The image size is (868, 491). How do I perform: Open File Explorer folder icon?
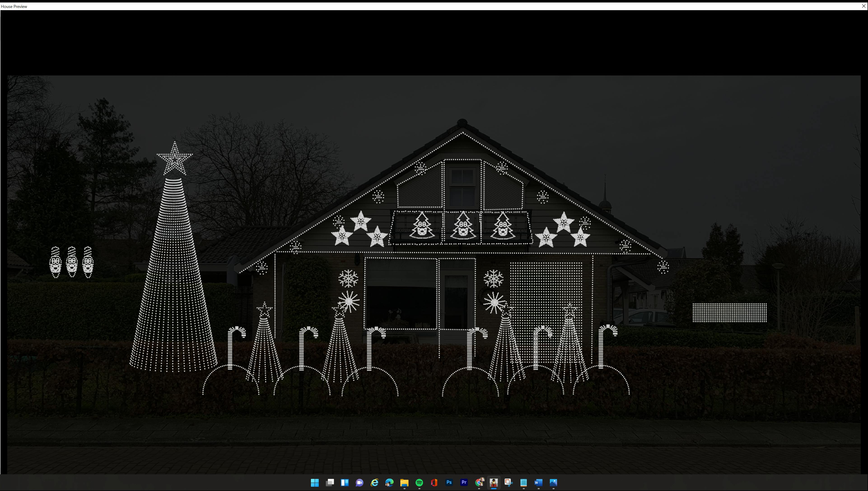404,483
